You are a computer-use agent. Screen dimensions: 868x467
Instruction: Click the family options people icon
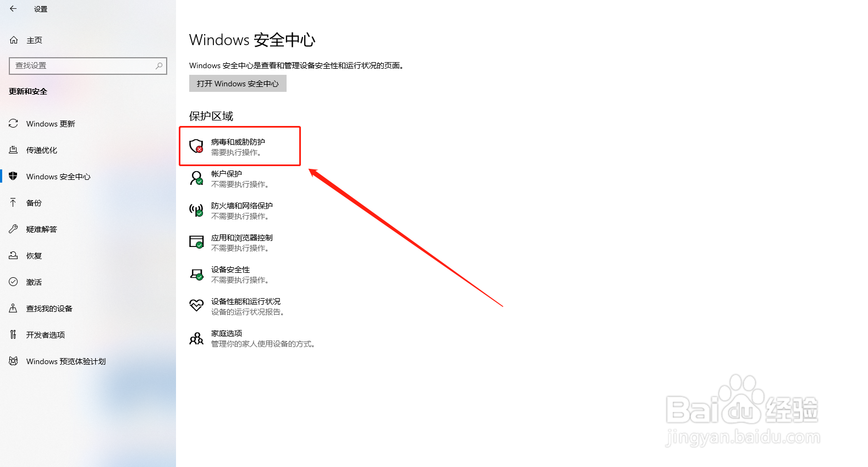[x=196, y=338]
